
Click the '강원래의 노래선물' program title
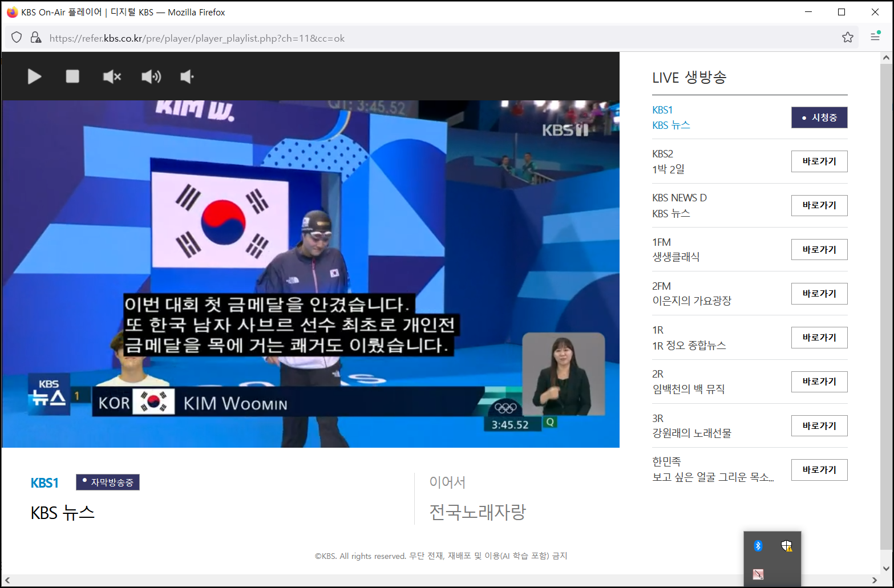(691, 433)
